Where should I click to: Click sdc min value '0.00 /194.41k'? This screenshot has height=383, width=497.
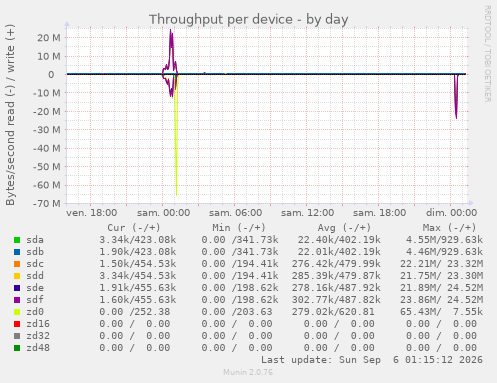[x=240, y=264]
